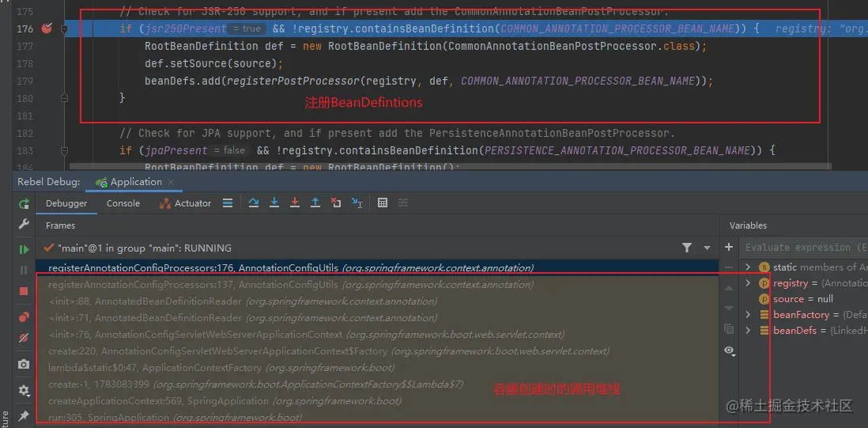
Task: Select the run:305 SpringApplication frame
Action: 377,418
